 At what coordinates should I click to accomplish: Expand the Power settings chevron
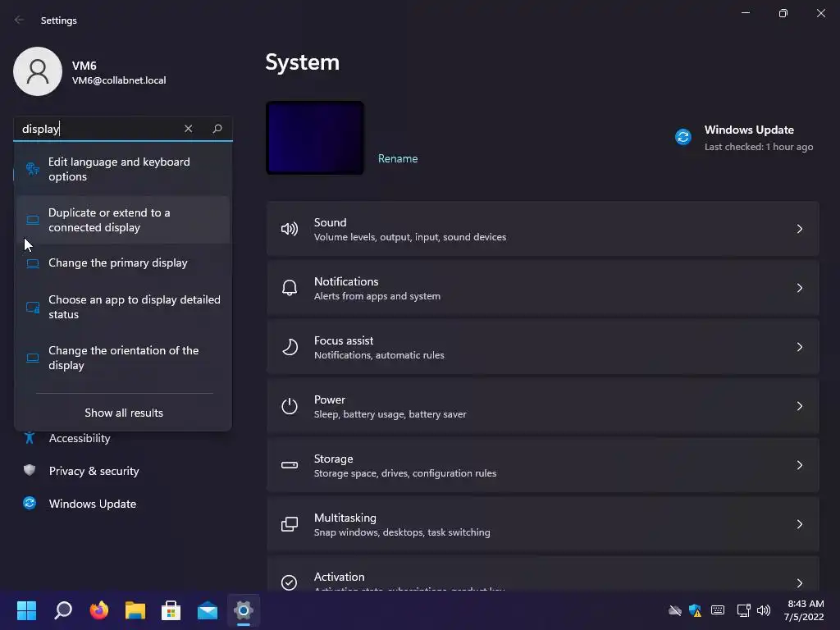click(x=799, y=406)
